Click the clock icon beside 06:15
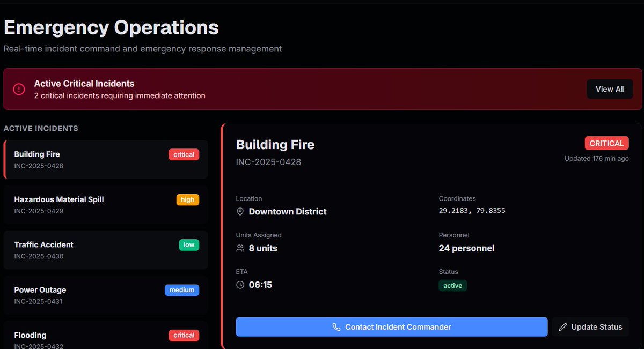Viewport: 644px width, 349px height. click(x=240, y=285)
